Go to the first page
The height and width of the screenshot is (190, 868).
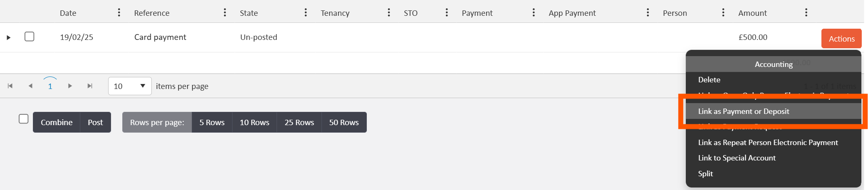tap(10, 86)
